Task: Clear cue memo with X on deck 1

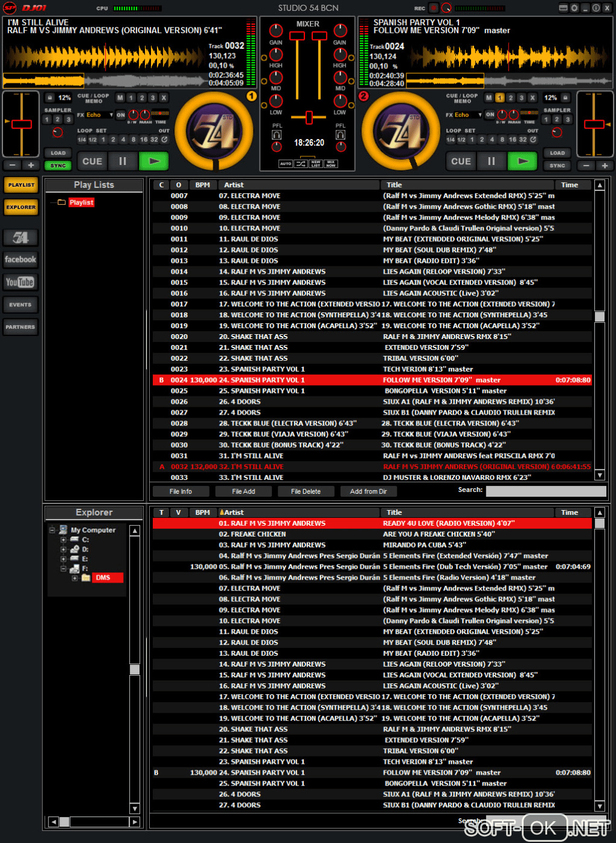Action: point(163,97)
